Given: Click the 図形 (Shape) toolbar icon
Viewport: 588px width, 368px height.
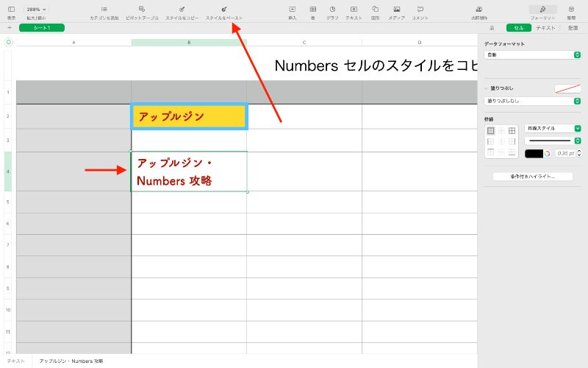Looking at the screenshot, I should click(375, 9).
